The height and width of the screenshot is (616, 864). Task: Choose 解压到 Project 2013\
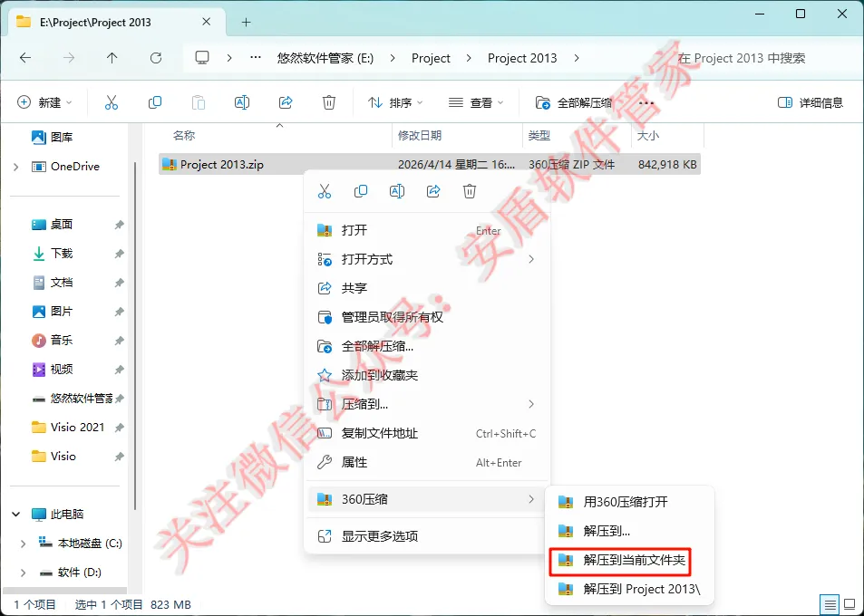(629, 589)
